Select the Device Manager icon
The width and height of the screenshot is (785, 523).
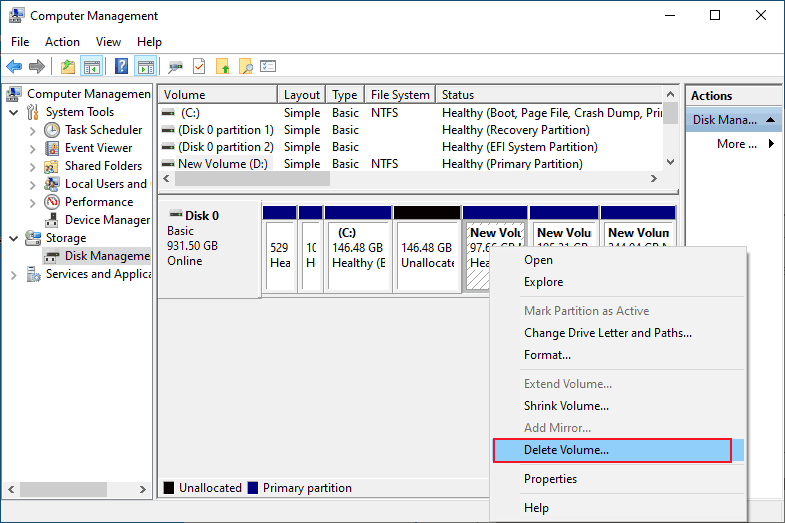(x=52, y=220)
